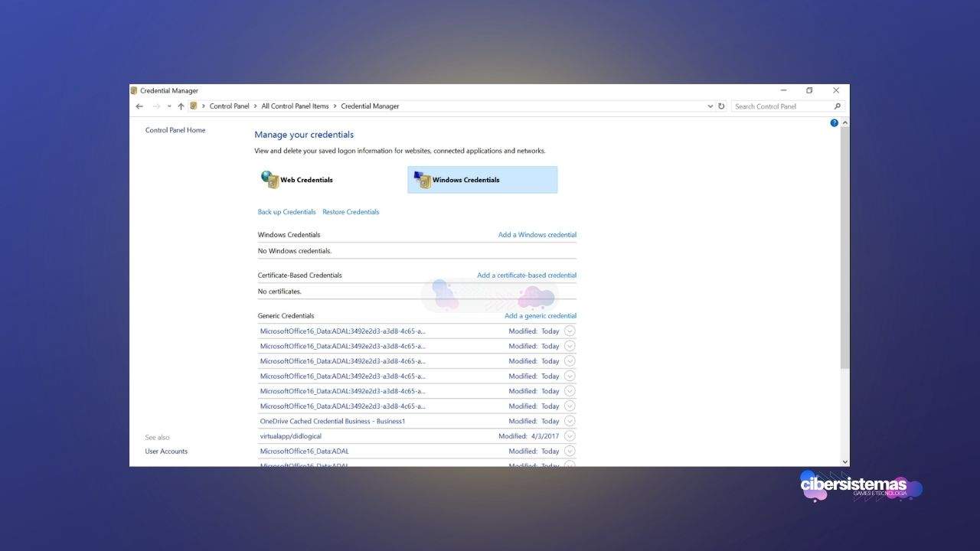This screenshot has width=980, height=551.
Task: Click into Search Control Panel field
Action: pyautogui.click(x=781, y=106)
